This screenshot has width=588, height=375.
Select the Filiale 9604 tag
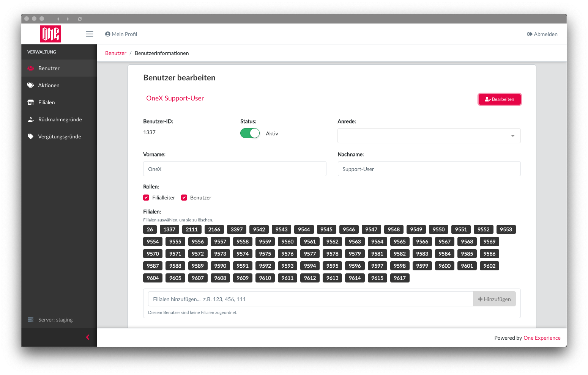tap(153, 278)
